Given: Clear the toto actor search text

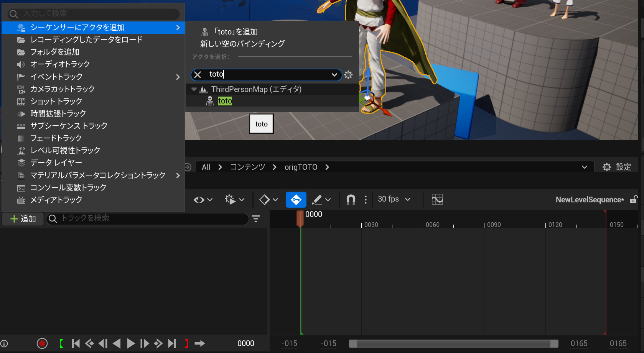Looking at the screenshot, I should (x=198, y=75).
